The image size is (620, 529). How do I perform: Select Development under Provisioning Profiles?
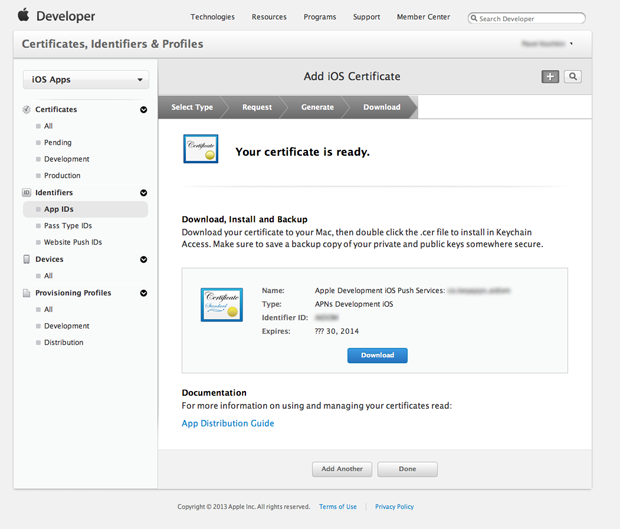[66, 326]
